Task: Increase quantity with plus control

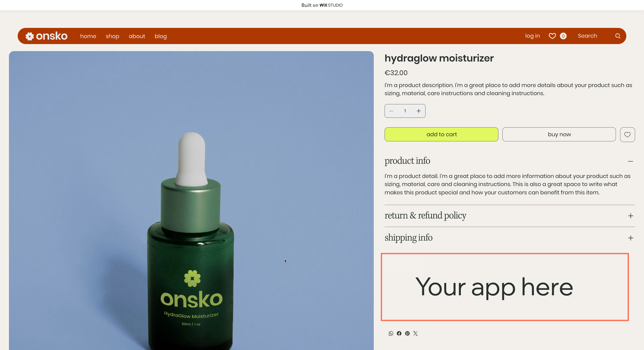Action: point(419,111)
